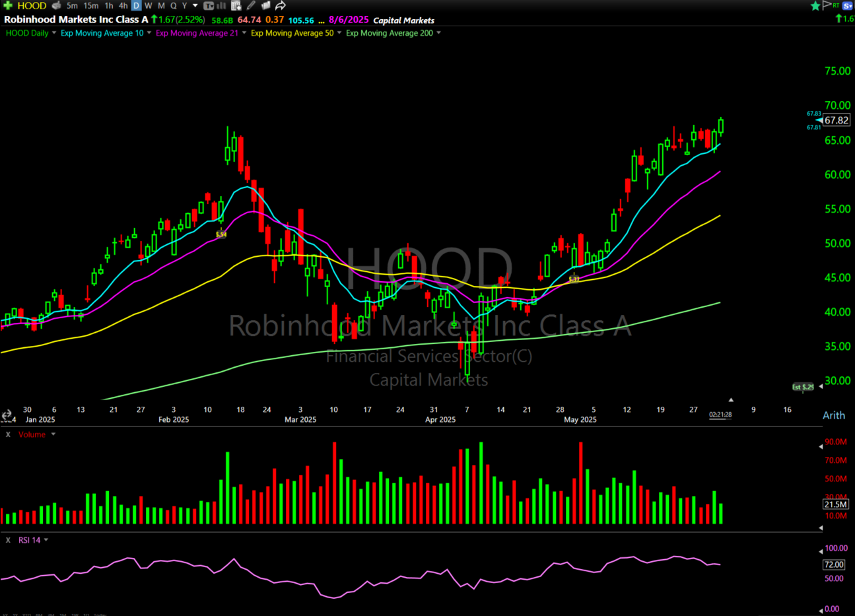Click the RT real-time indicator
This screenshot has width=855, height=616.
click(x=835, y=5)
